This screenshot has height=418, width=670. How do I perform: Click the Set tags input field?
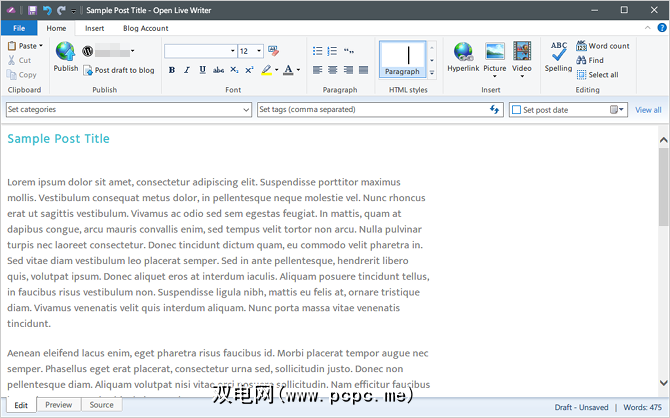[370, 110]
